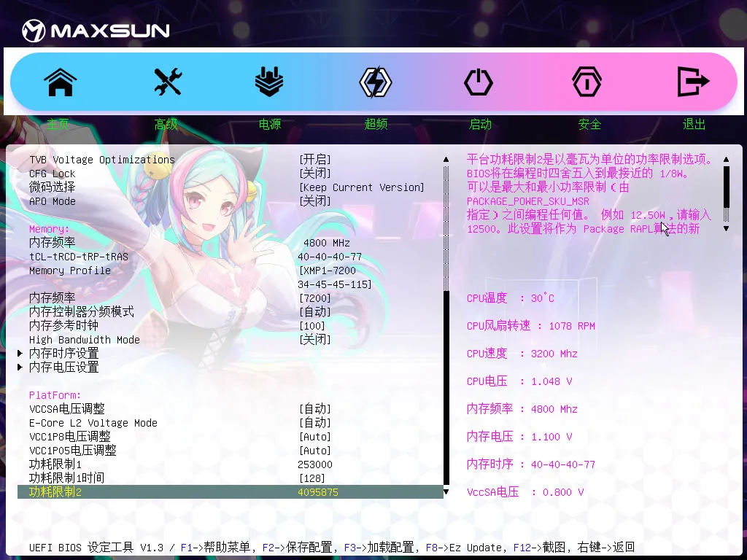Image resolution: width=747 pixels, height=560 pixels.
Task: Click F2 保存配置 shortcut
Action: point(298,548)
